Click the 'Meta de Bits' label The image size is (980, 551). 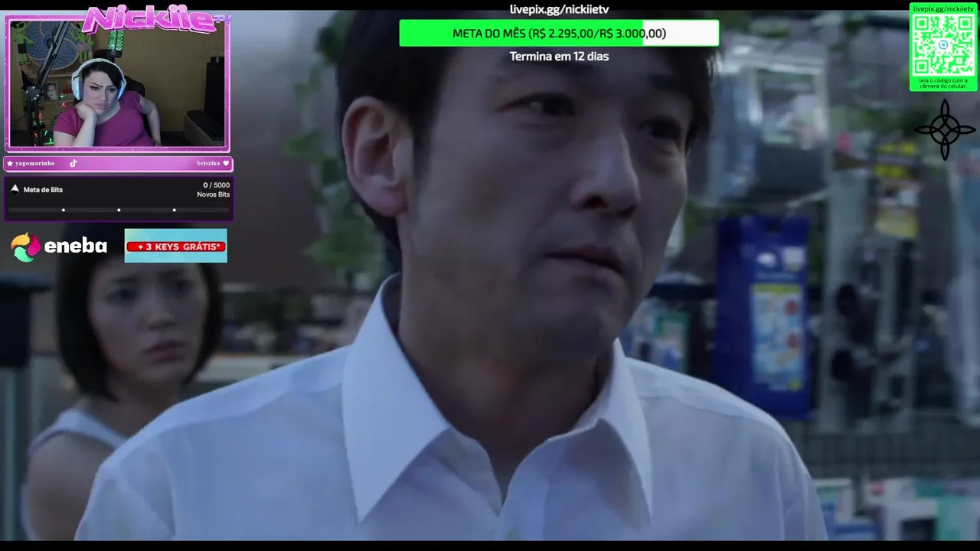pos(43,190)
